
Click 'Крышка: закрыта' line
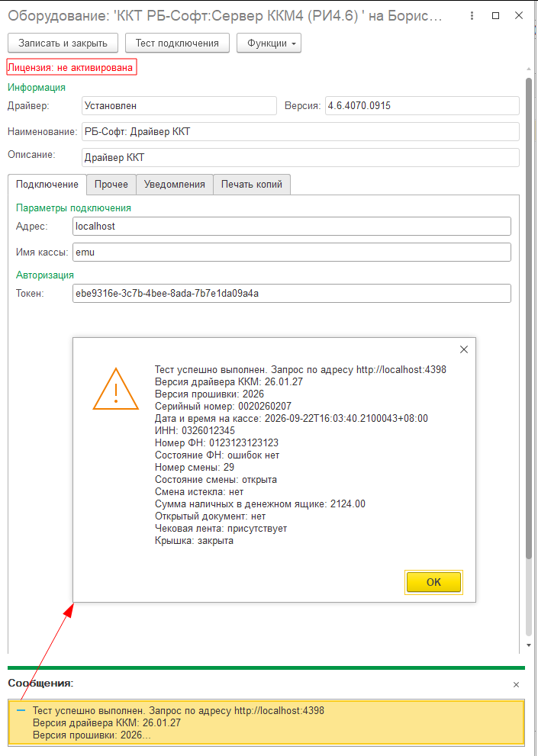pyautogui.click(x=195, y=541)
